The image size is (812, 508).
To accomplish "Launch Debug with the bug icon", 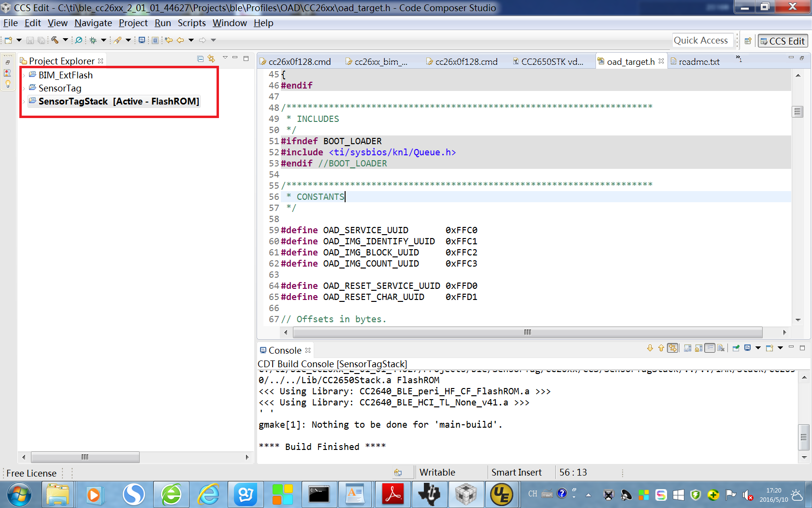I will point(93,40).
